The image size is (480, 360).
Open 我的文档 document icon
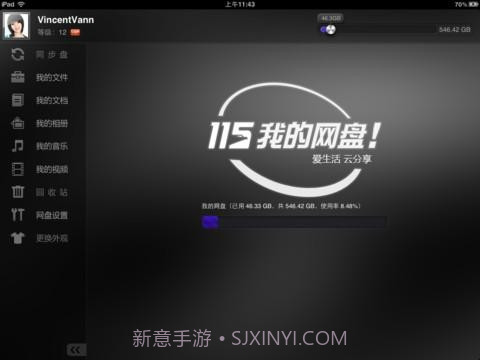pyautogui.click(x=18, y=100)
